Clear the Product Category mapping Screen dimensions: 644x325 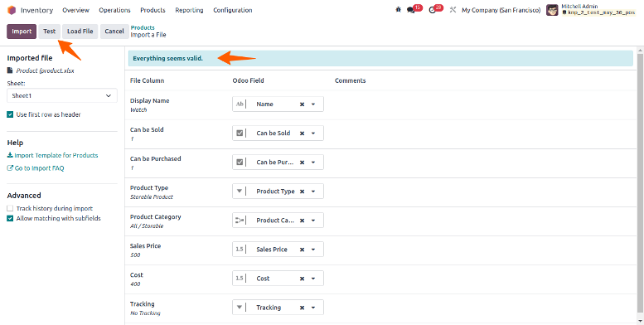(302, 221)
